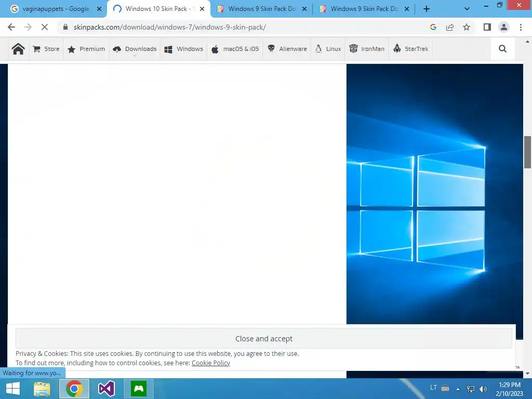Click the Google icon in address bar
The height and width of the screenshot is (399, 532).
(433, 27)
